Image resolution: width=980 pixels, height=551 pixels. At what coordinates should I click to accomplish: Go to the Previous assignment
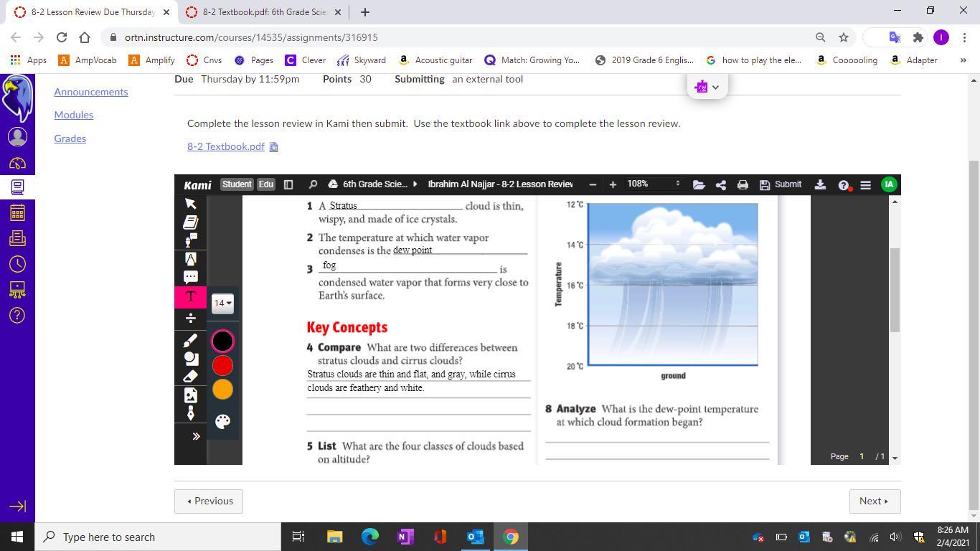point(209,501)
